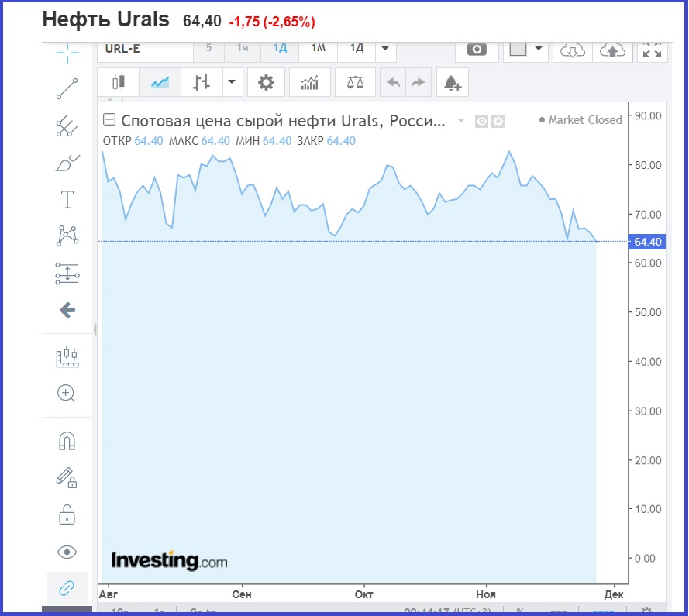
Task: Click the Market Closed status
Action: 580,120
